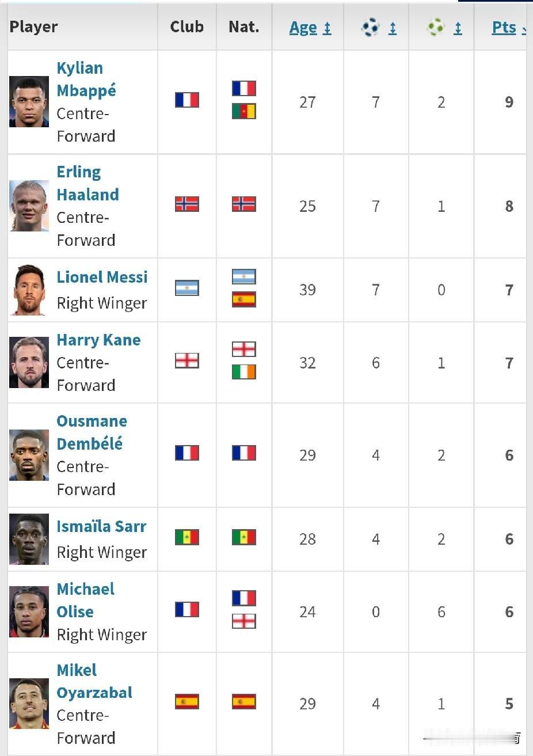Screen dimensions: 533x756
Task: Click the Norwegian club flag beside Erling Haaland
Action: (187, 204)
